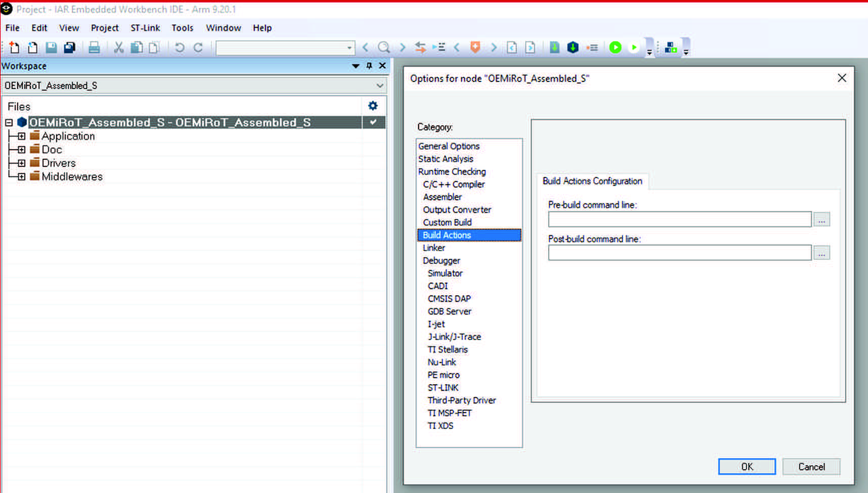Click the Pre-build command line input field
The image size is (868, 493).
click(680, 219)
